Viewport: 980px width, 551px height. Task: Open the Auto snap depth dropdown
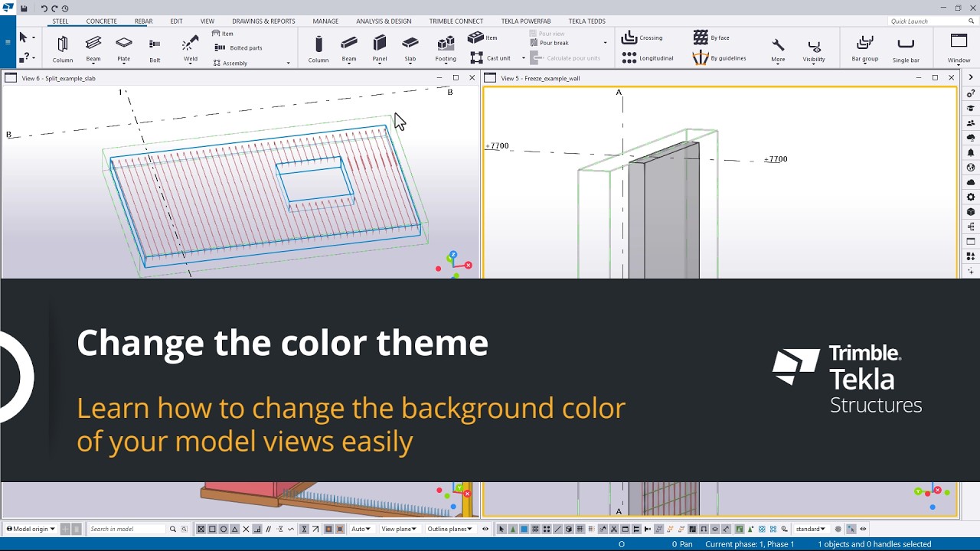361,529
